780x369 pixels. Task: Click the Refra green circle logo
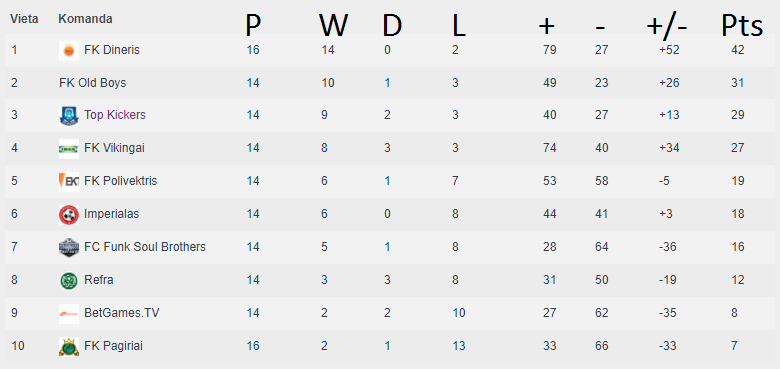69,280
